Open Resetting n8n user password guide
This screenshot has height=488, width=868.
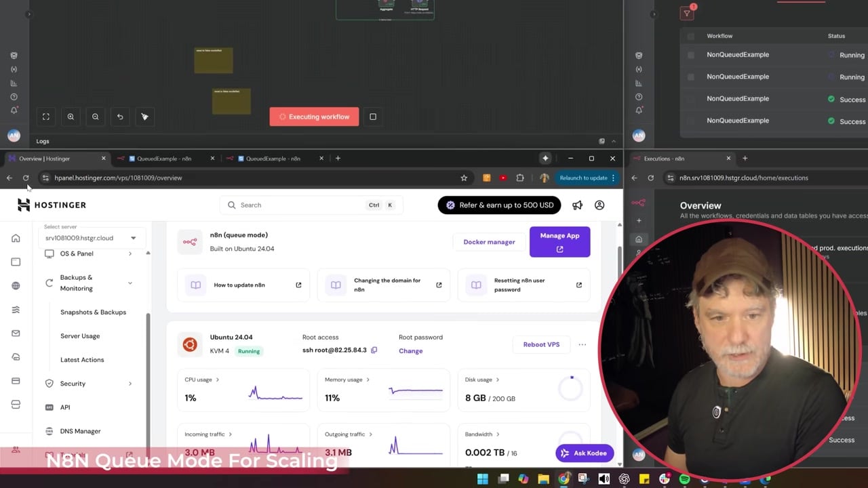[524, 285]
